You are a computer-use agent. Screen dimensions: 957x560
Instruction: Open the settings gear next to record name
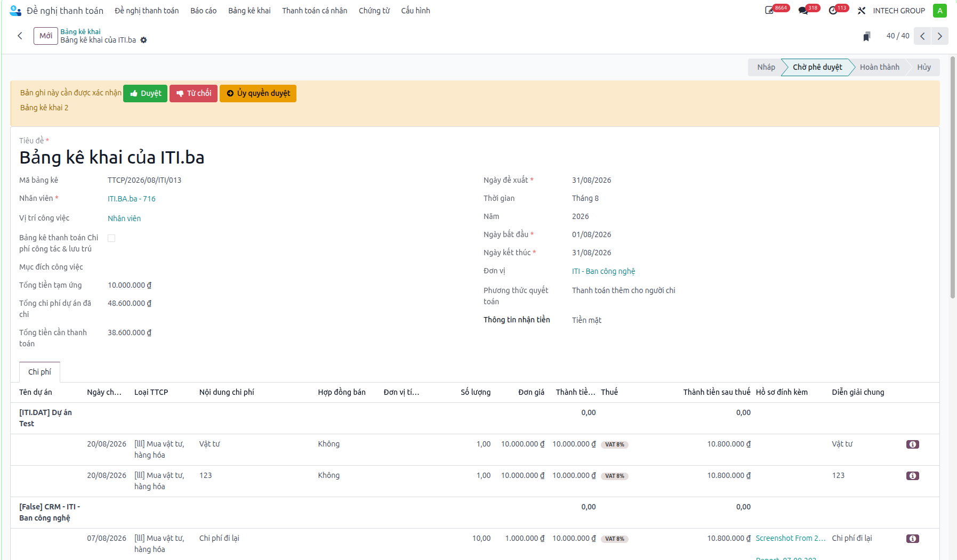[x=143, y=40]
